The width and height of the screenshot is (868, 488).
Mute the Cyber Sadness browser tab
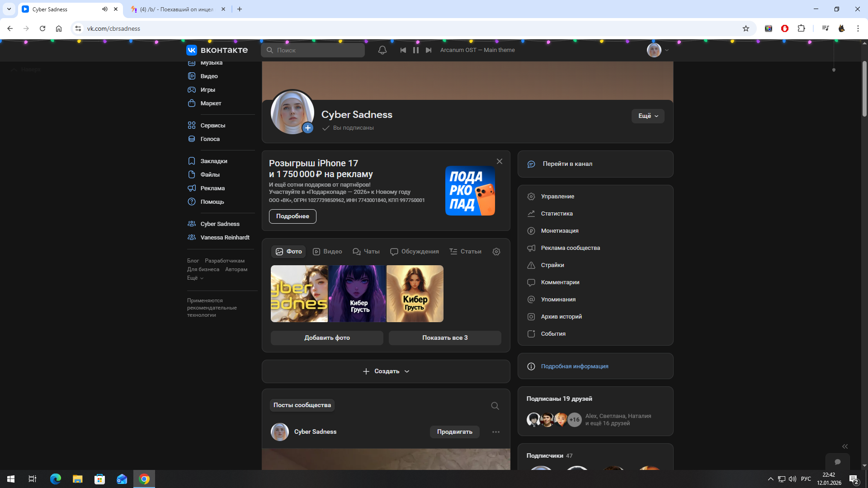pos(105,9)
